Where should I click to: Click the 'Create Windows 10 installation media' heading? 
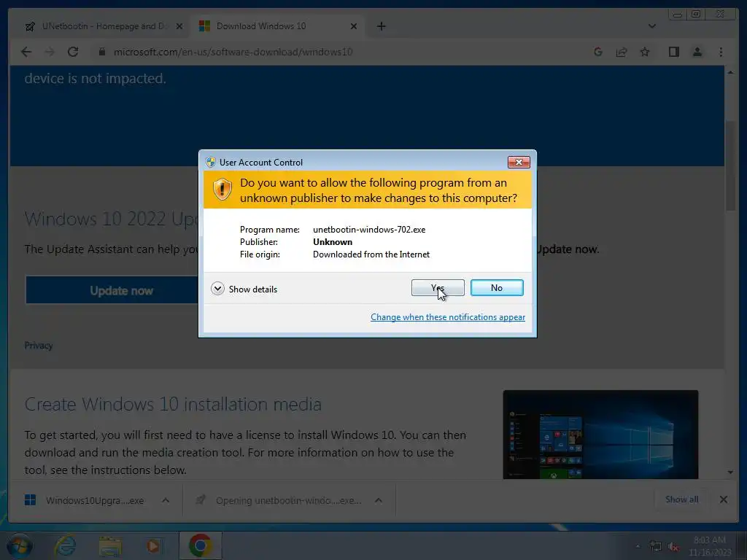[x=173, y=404]
